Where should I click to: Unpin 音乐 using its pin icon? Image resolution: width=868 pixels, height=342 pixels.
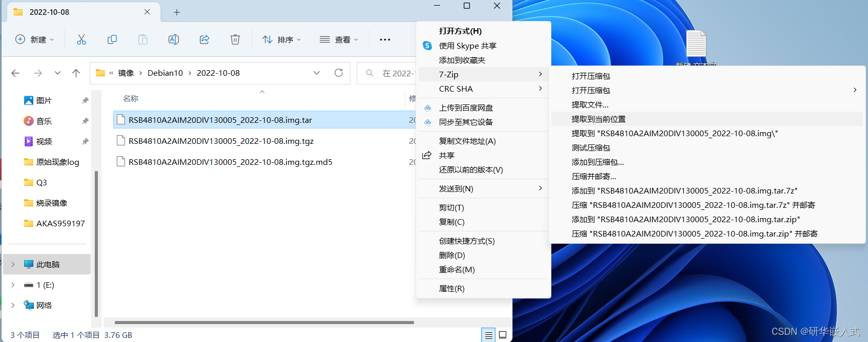pyautogui.click(x=85, y=121)
